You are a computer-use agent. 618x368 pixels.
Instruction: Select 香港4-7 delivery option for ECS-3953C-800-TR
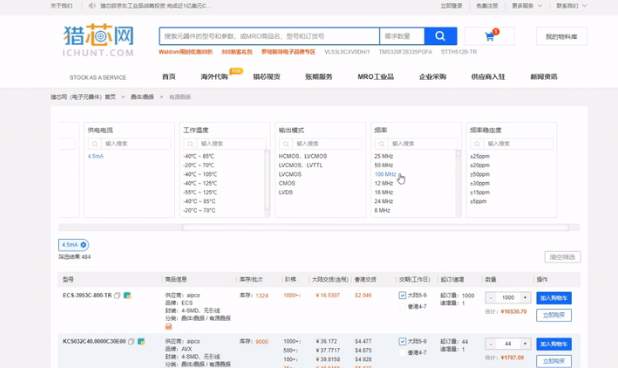tap(417, 306)
